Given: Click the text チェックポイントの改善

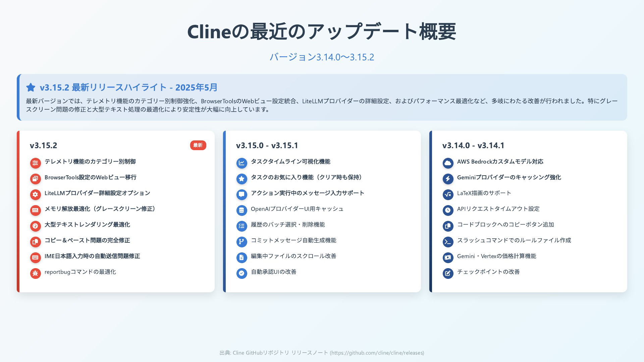Looking at the screenshot, I should click(488, 272).
